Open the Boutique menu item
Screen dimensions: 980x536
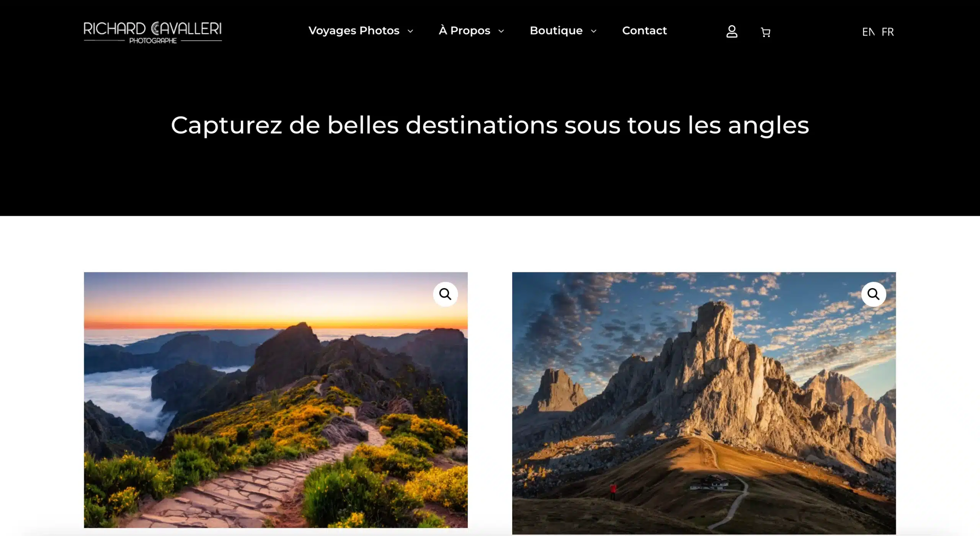point(556,31)
